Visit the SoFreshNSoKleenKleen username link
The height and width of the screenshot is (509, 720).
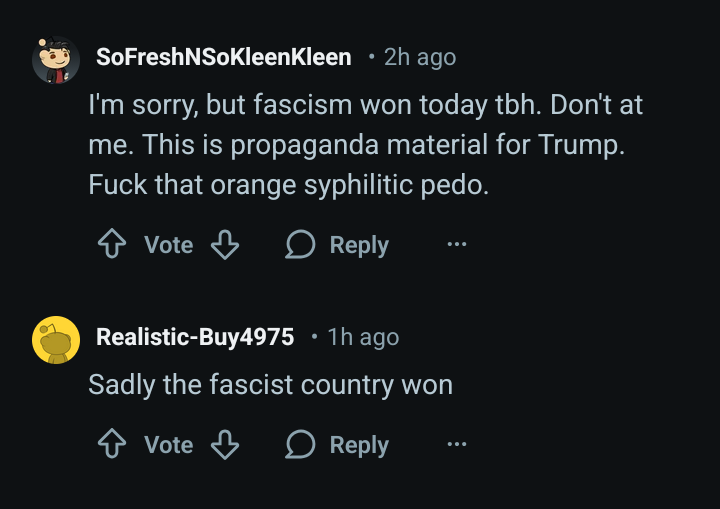coord(223,57)
